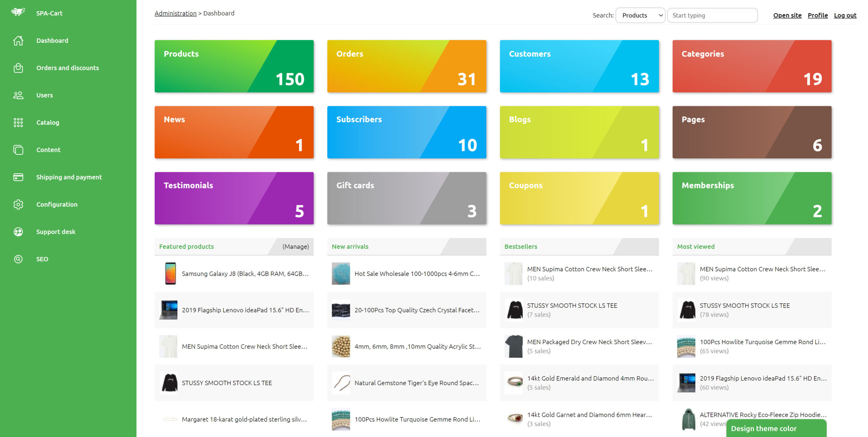The image size is (868, 437).
Task: Click the Manage featured products link
Action: [x=295, y=247]
